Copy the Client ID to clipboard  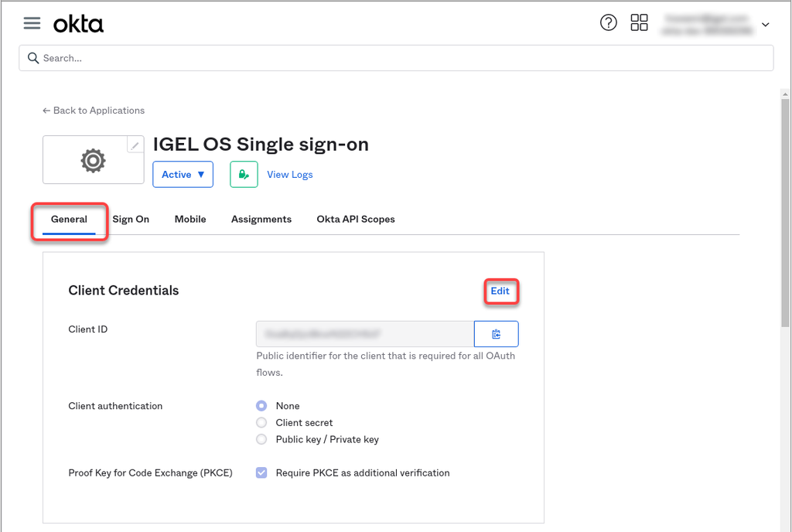496,334
